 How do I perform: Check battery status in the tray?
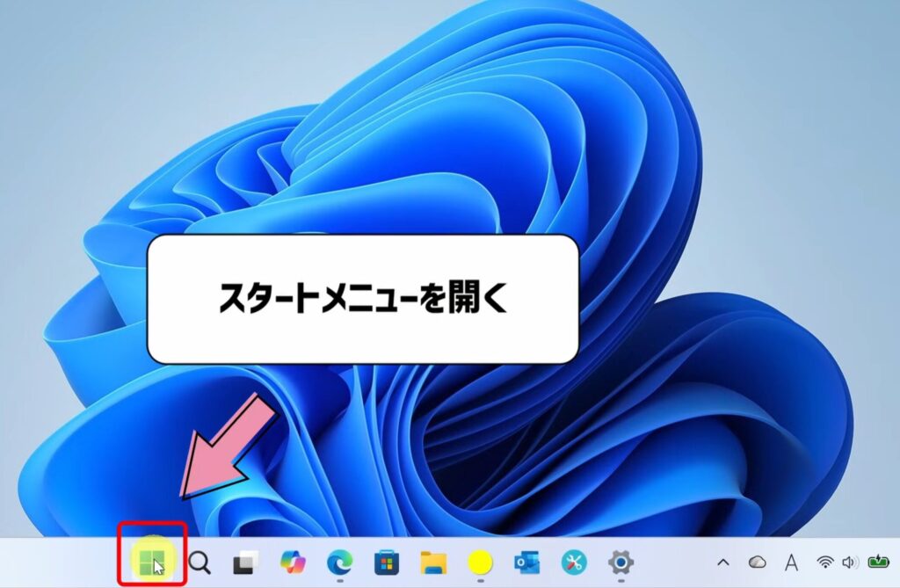click(x=877, y=563)
